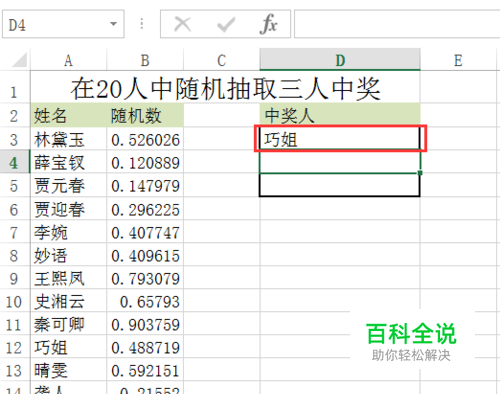Select row 4 header
500x394 pixels.
click(14, 162)
